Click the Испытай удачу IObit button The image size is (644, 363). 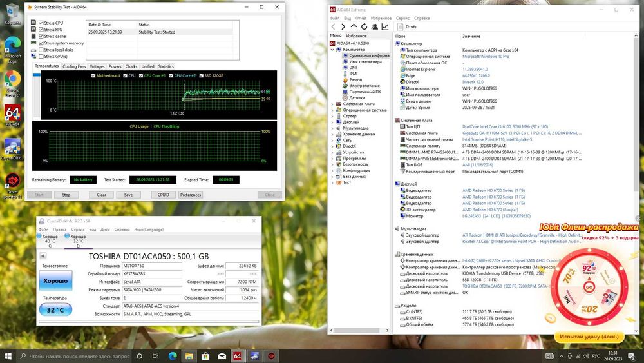[589, 337]
